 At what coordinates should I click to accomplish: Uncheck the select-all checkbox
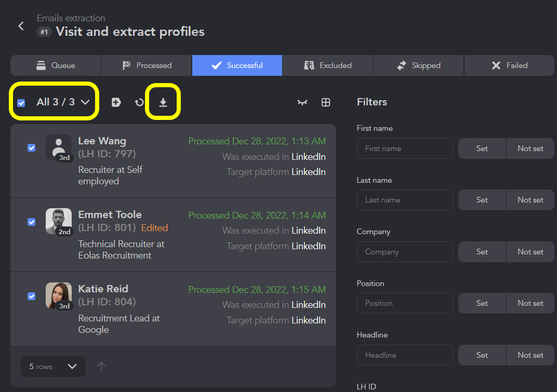tap(21, 103)
